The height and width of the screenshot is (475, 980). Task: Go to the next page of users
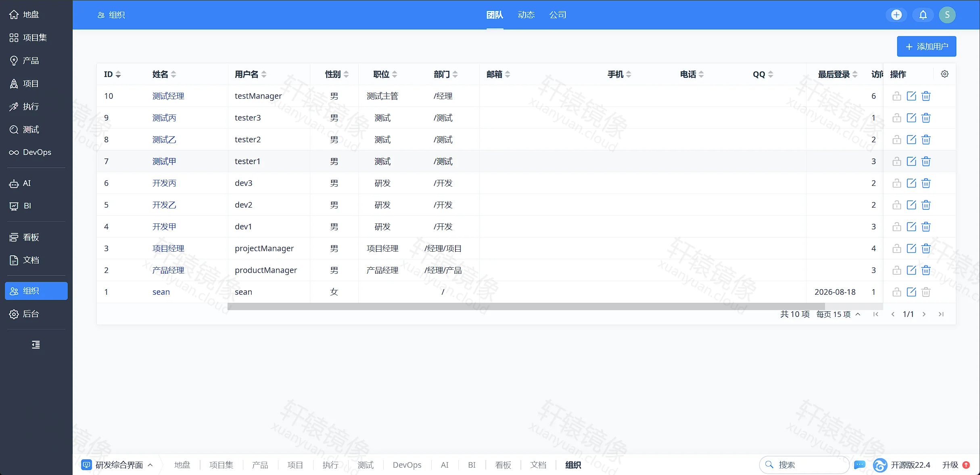[x=924, y=314]
